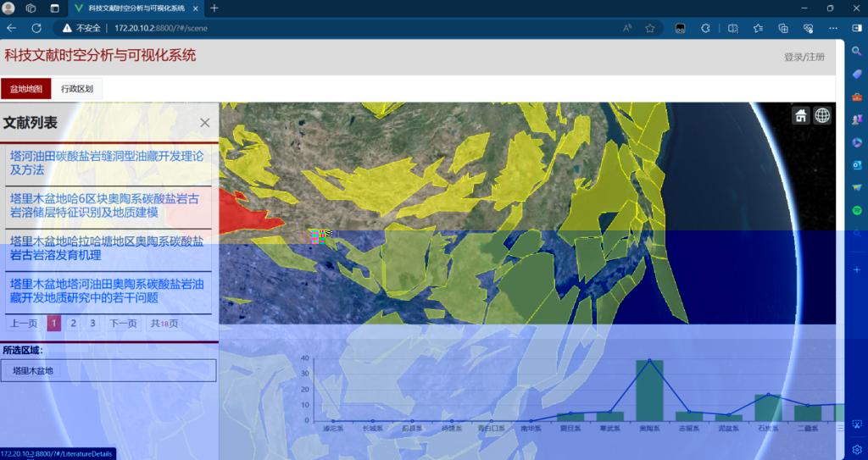Click the 塔里木盆地 selected region tag
The image size is (868, 460).
pos(33,370)
